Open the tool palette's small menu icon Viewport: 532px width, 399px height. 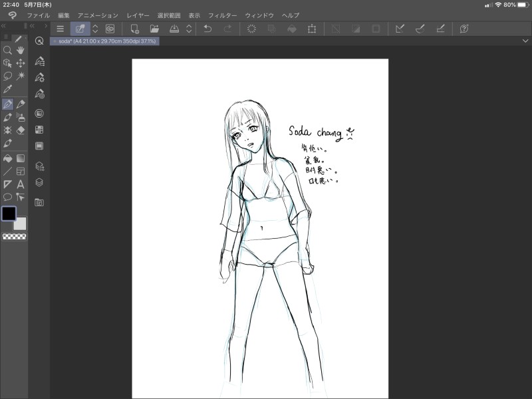pos(6,37)
